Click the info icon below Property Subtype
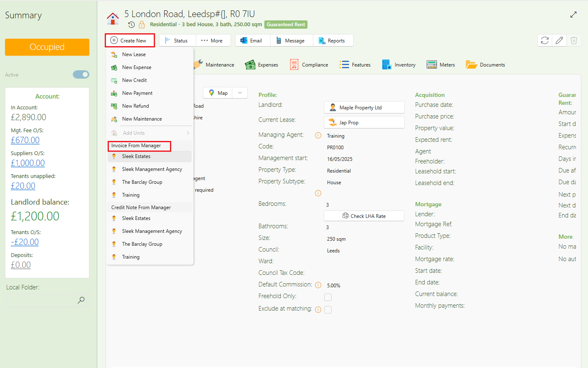 [318, 193]
